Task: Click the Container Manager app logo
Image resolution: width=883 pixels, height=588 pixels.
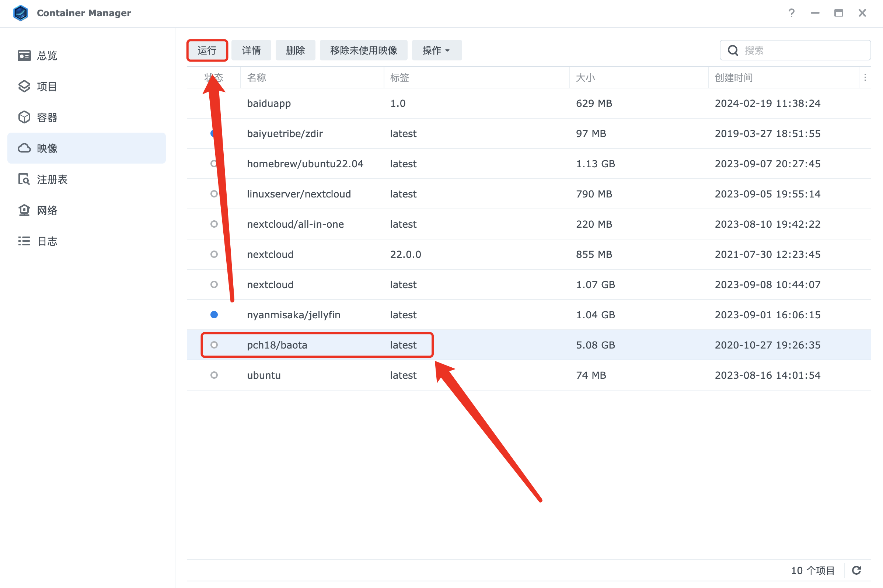Action: tap(21, 13)
